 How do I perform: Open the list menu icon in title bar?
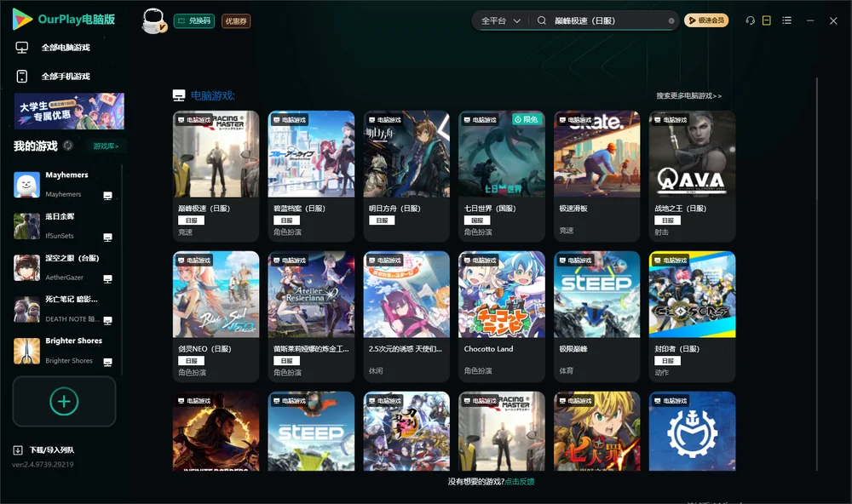[x=786, y=20]
